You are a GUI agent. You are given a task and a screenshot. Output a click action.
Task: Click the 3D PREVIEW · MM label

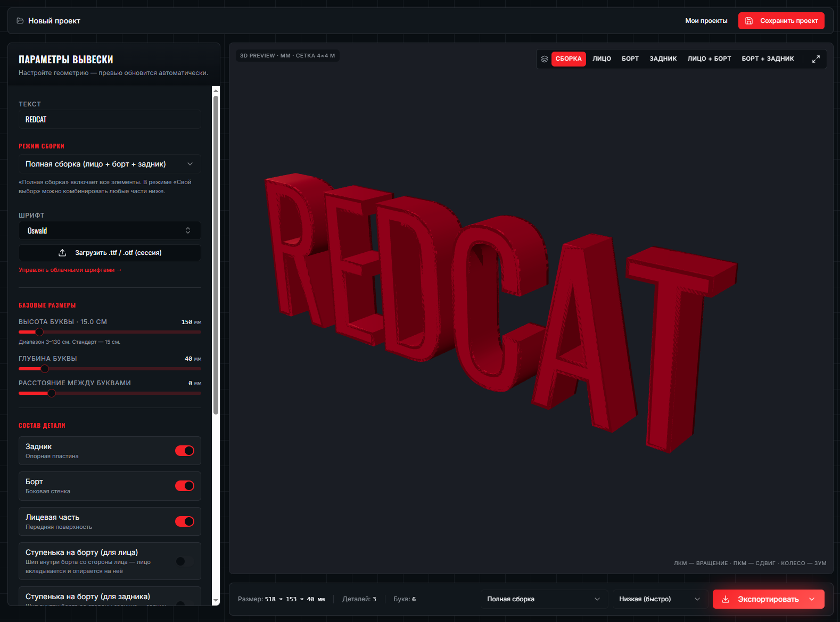tap(287, 55)
